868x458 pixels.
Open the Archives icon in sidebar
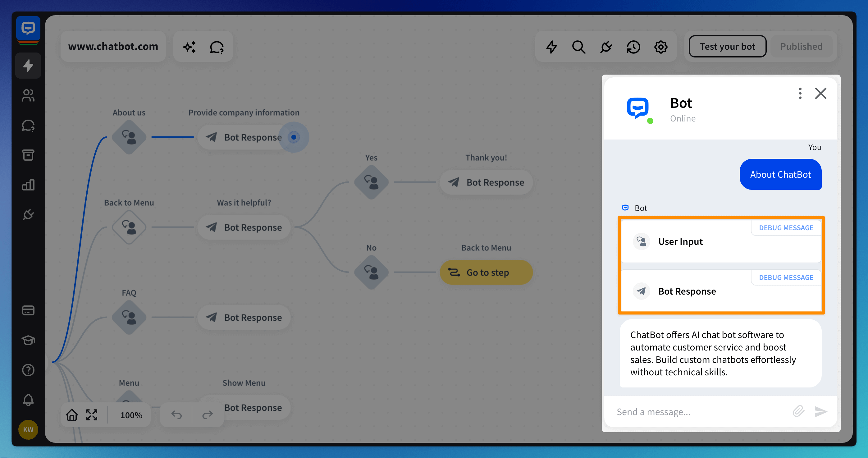[28, 155]
